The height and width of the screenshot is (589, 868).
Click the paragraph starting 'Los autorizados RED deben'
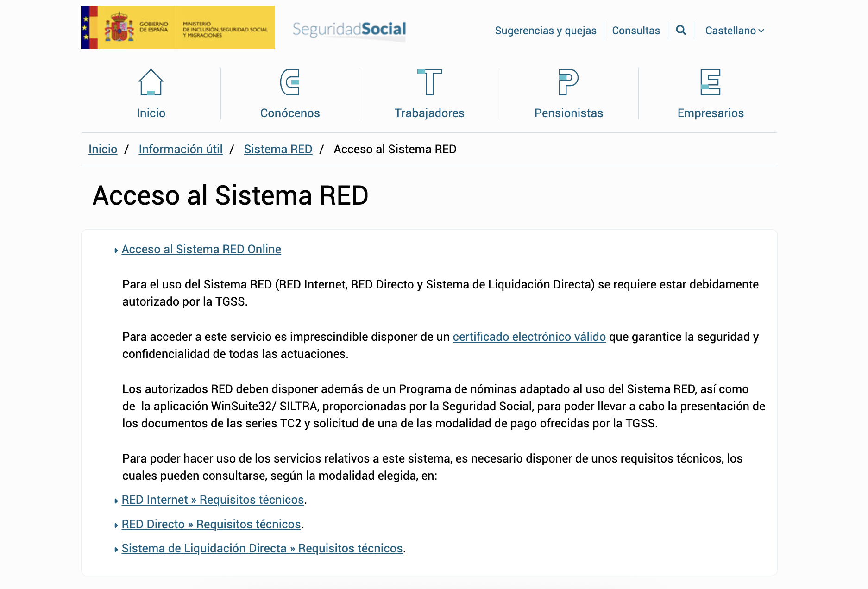point(444,406)
